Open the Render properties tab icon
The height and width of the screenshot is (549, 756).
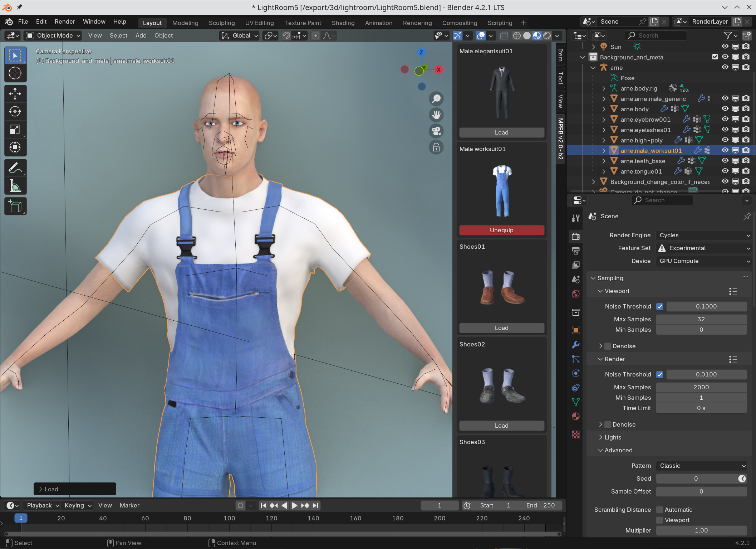point(576,236)
